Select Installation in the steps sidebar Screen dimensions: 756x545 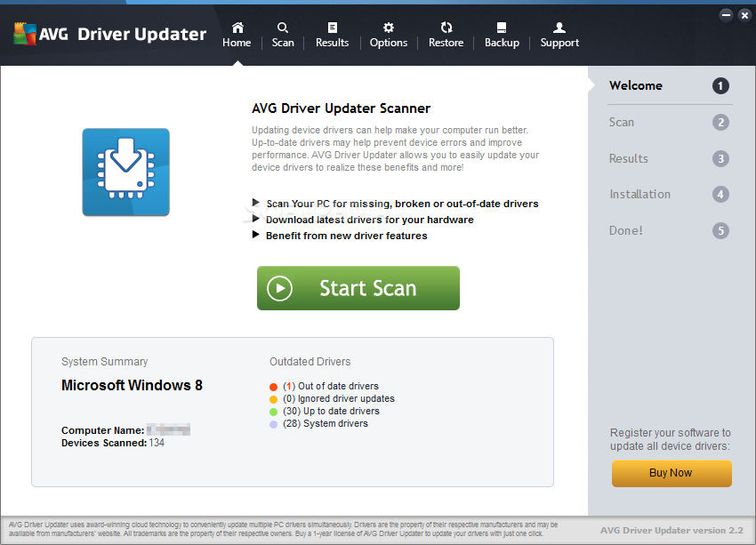pos(639,194)
